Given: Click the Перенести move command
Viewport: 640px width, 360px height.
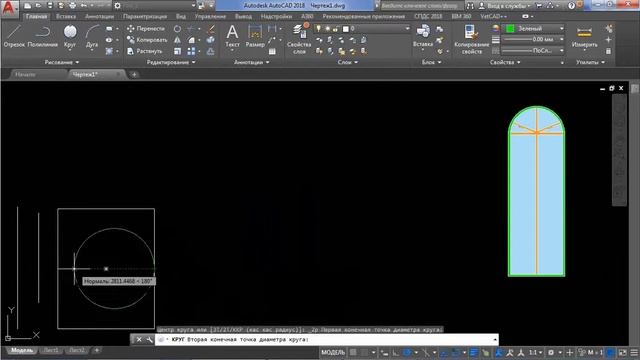Looking at the screenshot, I should coord(146,29).
